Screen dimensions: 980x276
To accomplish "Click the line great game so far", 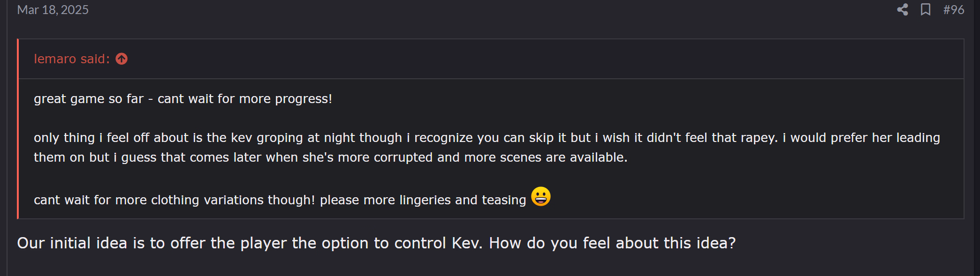I will (183, 99).
